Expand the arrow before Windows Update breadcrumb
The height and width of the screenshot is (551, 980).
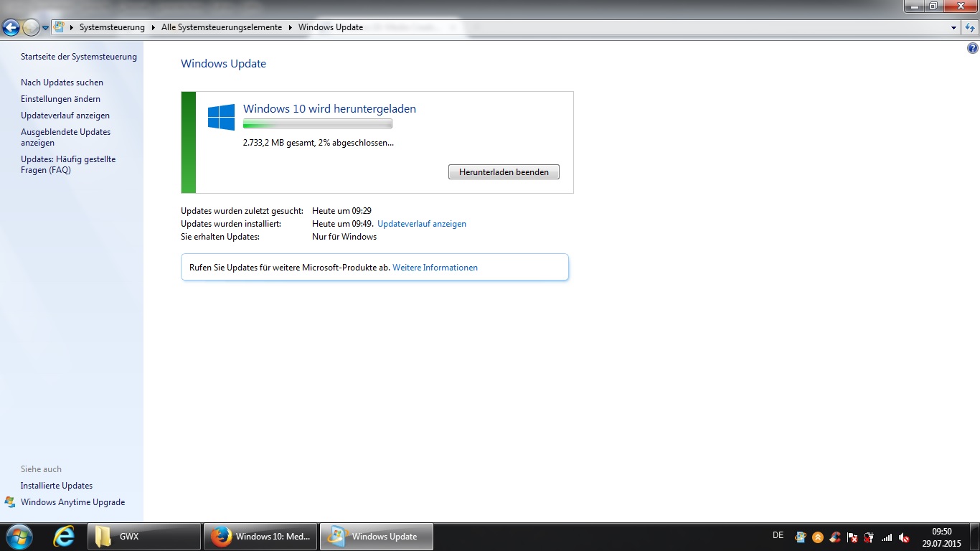click(x=291, y=27)
